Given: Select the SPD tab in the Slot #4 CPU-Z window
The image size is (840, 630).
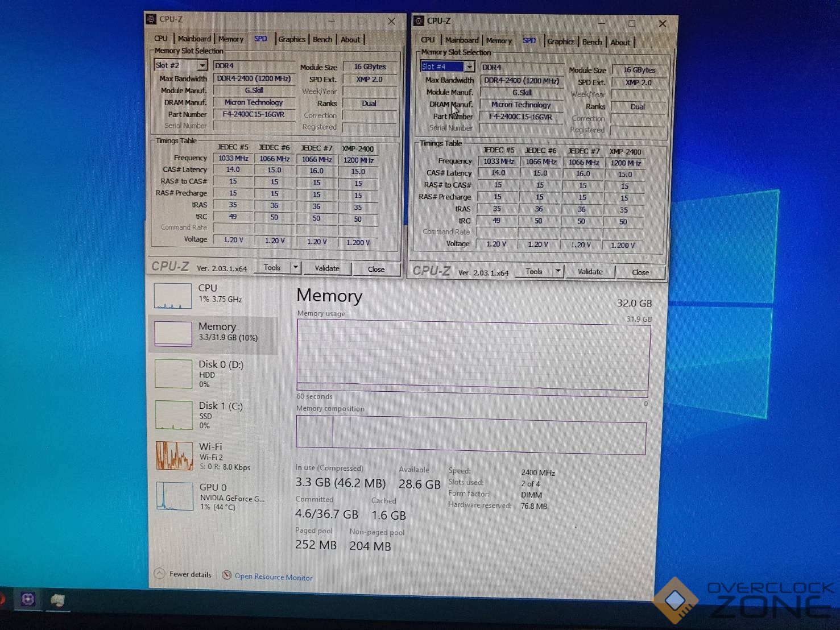Looking at the screenshot, I should pyautogui.click(x=529, y=41).
